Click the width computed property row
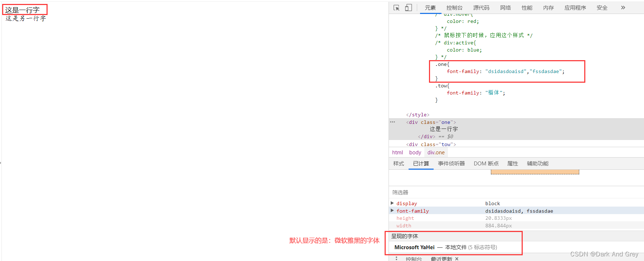 click(516, 226)
